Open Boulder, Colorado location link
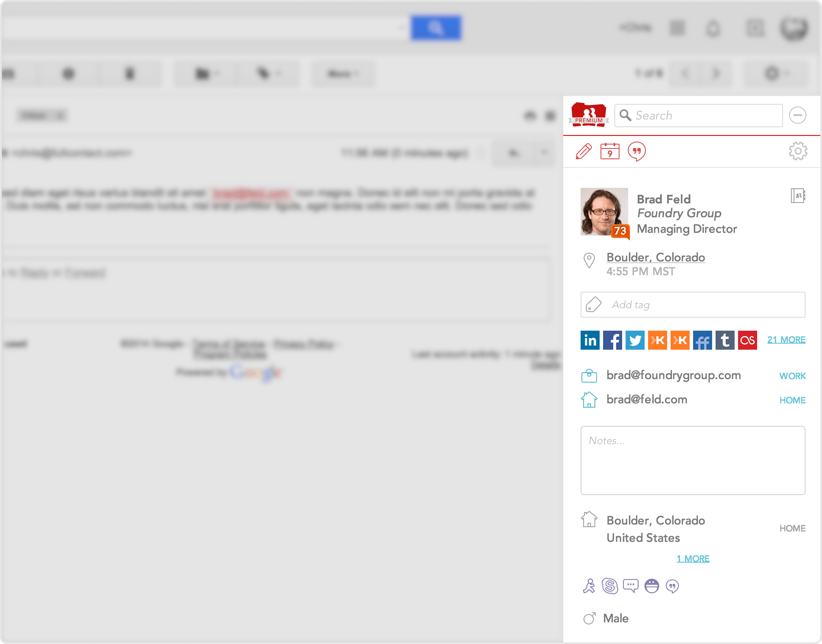Viewport: 822px width, 644px height. point(655,257)
